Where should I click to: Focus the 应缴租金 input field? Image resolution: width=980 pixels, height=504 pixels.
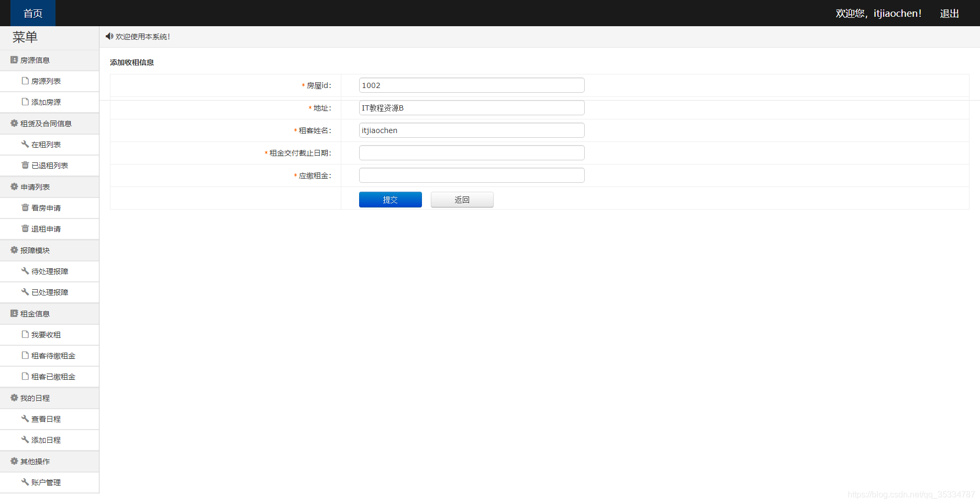click(472, 176)
